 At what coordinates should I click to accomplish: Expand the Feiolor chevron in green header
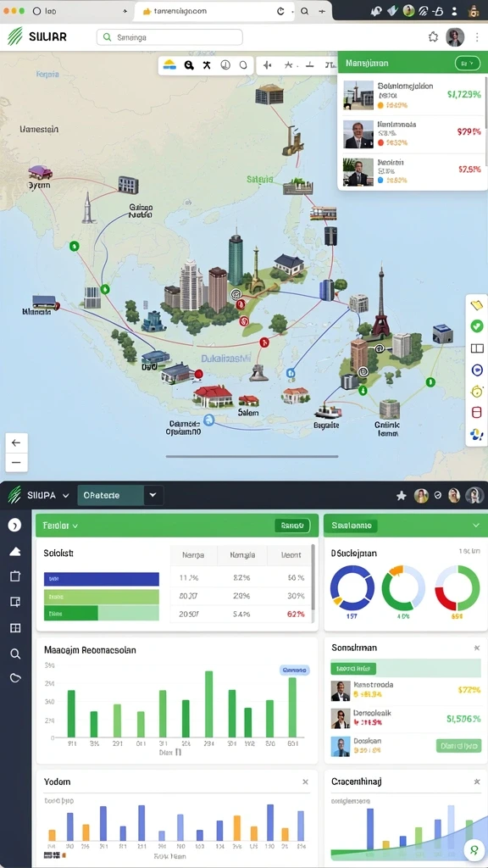coord(75,526)
